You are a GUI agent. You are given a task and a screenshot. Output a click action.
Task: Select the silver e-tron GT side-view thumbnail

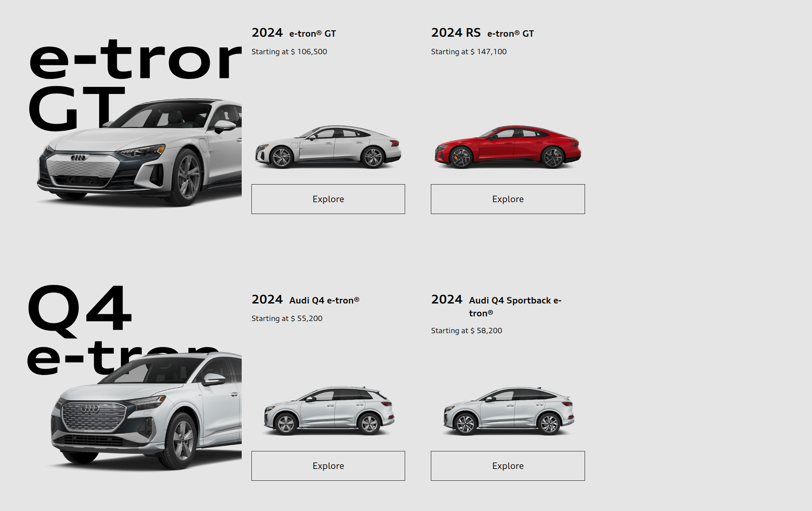tap(328, 147)
